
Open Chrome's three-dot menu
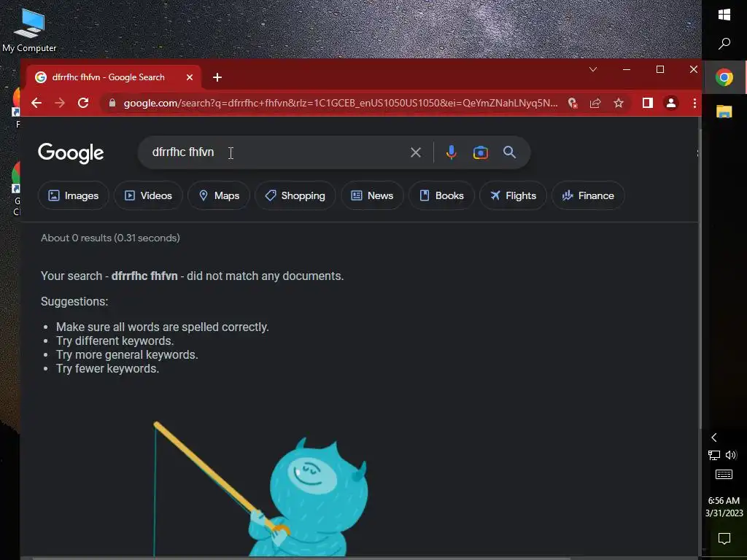(694, 103)
